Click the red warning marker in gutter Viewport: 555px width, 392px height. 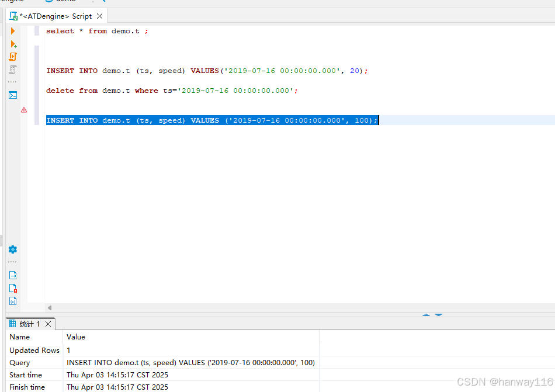pos(24,110)
